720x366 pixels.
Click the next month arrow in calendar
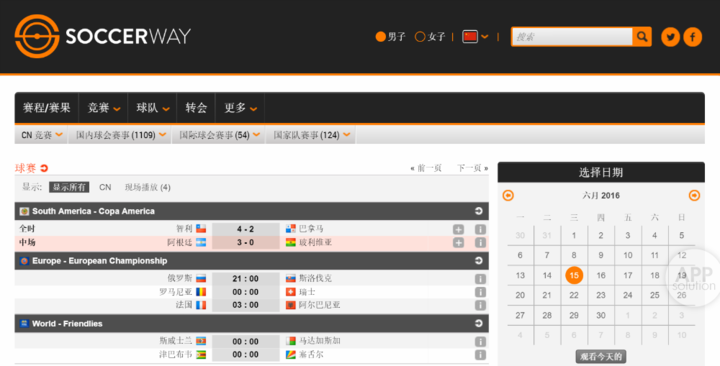click(x=694, y=196)
